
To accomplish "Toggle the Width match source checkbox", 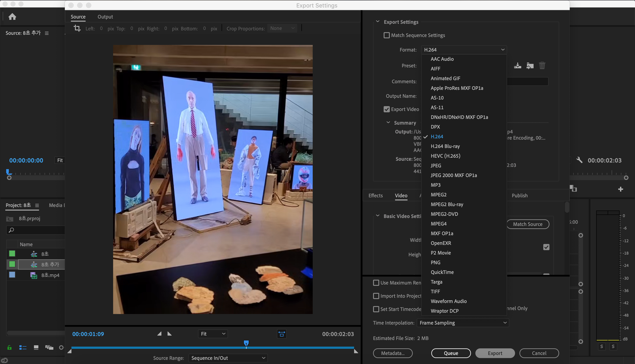I will pos(546,247).
